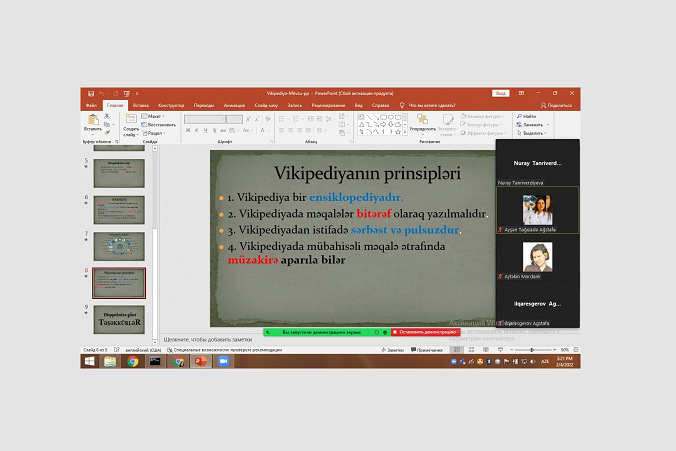Viewport: 676px width, 451px height.
Task: Toggle Bold (Ж) formatting
Action: [188, 130]
